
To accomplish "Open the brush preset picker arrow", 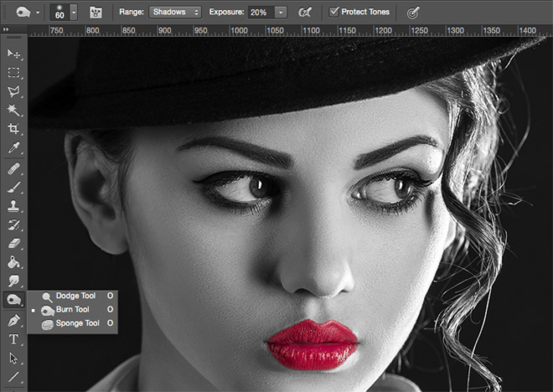I will click(x=74, y=12).
